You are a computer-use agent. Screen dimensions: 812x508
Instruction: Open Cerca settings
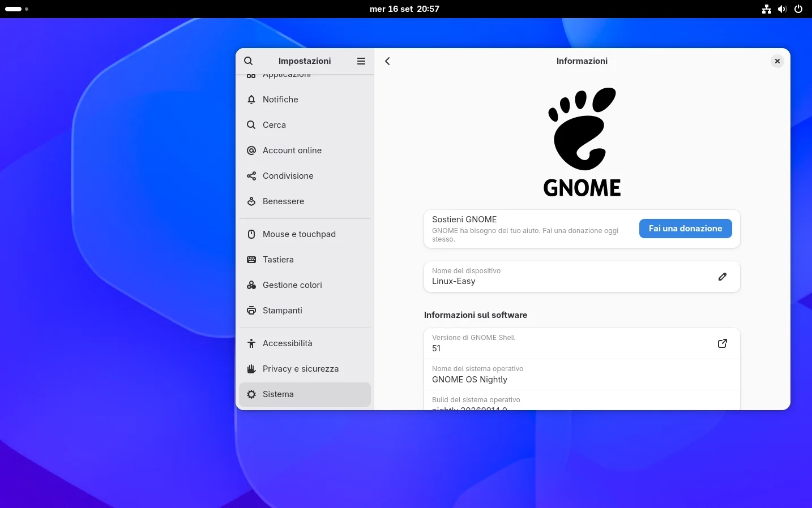[305, 125]
